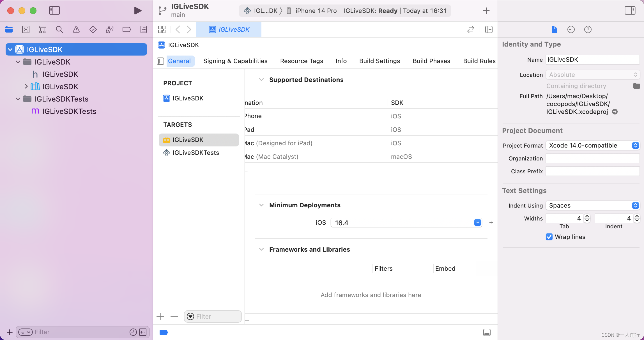Run the project with the play button
The image size is (644, 340).
point(137,11)
